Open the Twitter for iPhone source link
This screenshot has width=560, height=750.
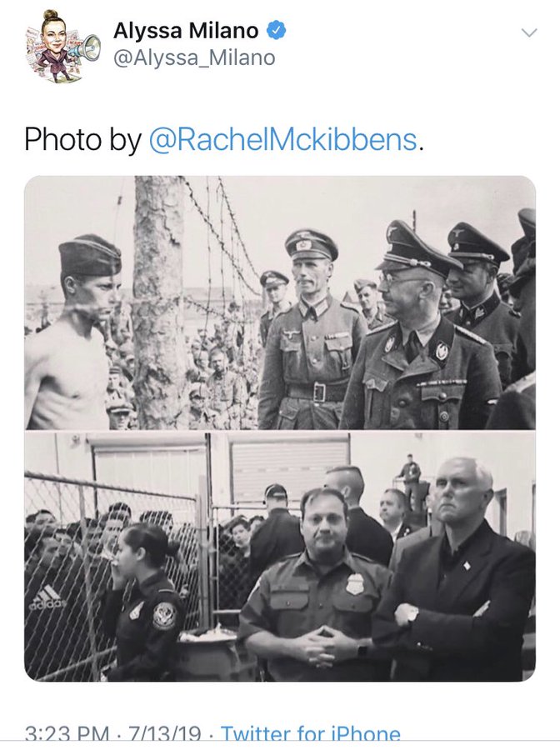pos(310,735)
